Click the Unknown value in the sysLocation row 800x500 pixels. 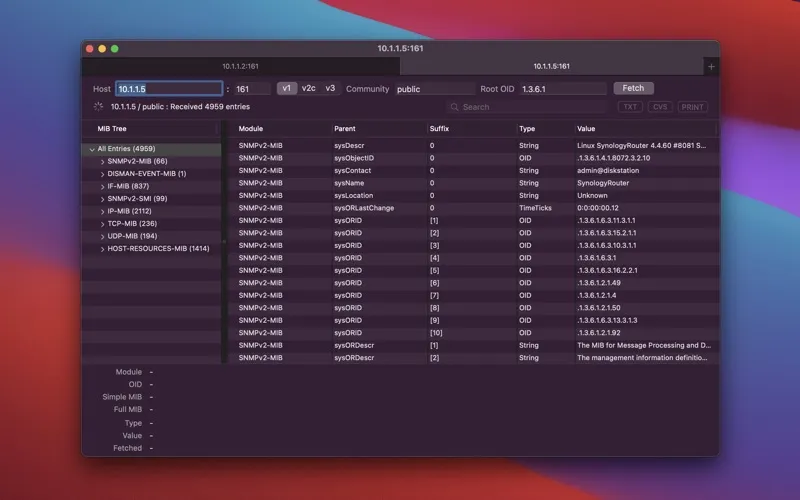[592, 195]
